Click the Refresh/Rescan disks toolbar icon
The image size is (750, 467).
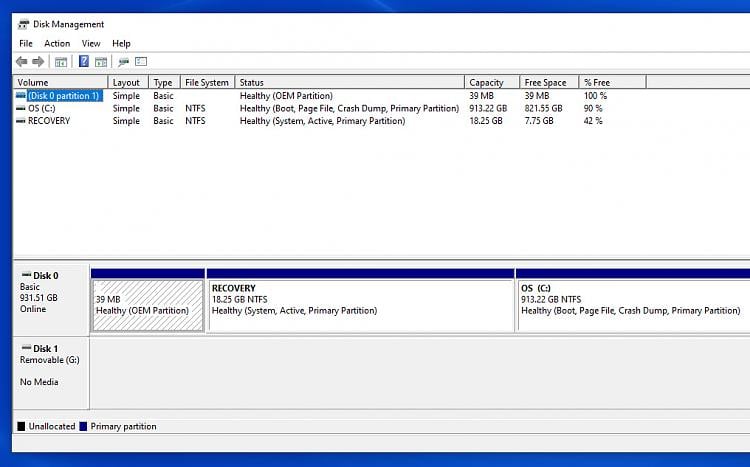[x=123, y=62]
